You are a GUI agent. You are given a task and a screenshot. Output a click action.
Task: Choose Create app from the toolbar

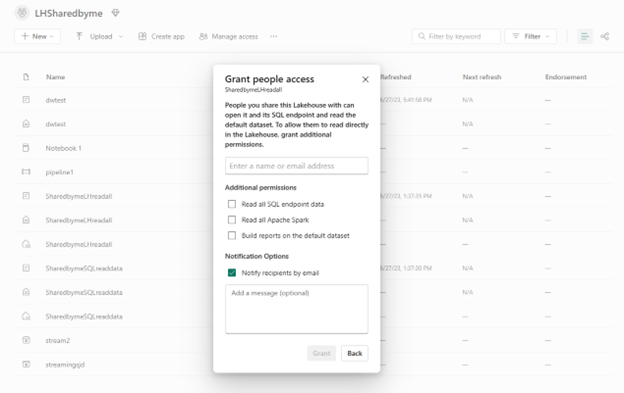coord(161,36)
